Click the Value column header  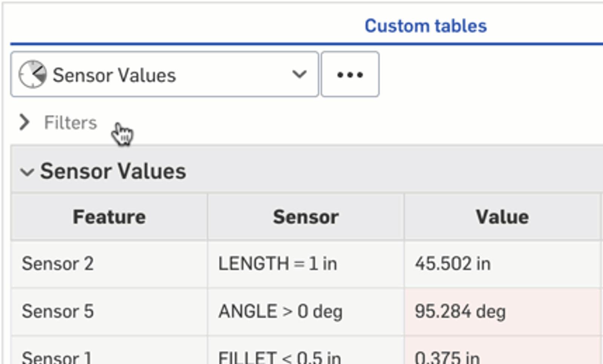502,217
